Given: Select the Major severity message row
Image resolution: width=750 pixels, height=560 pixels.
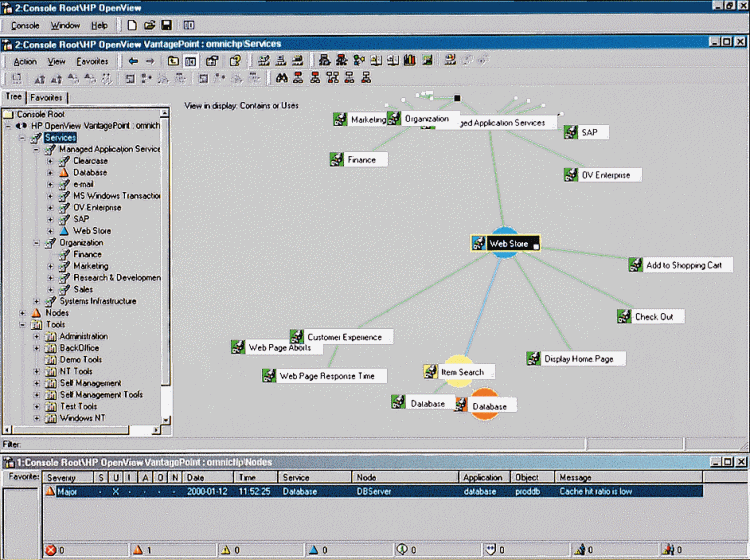Looking at the screenshot, I should (x=373, y=491).
